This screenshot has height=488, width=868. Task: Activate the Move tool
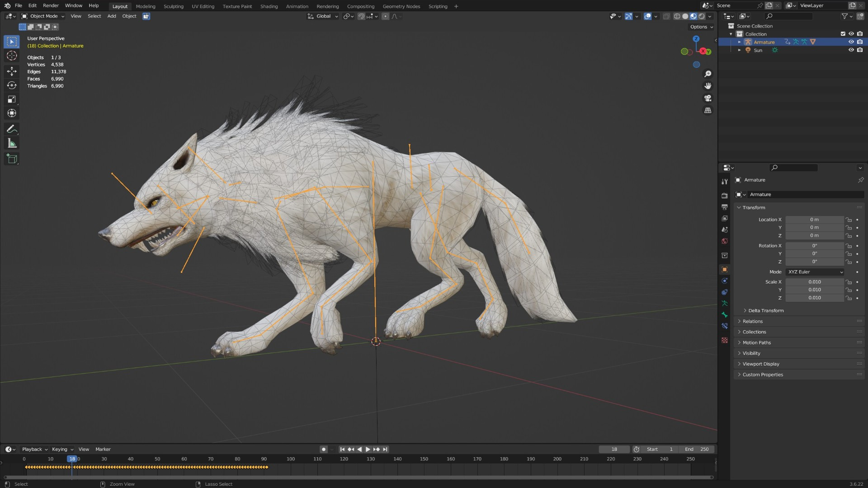tap(12, 71)
